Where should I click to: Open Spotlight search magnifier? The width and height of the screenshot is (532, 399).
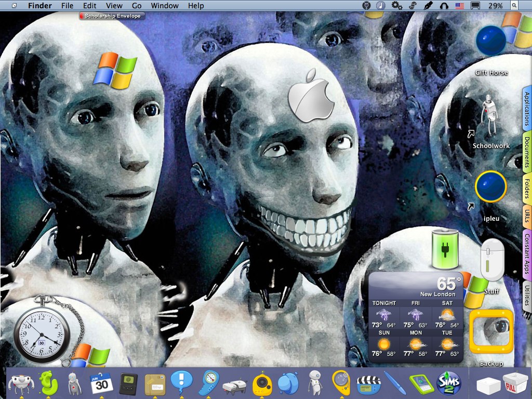tap(514, 5)
